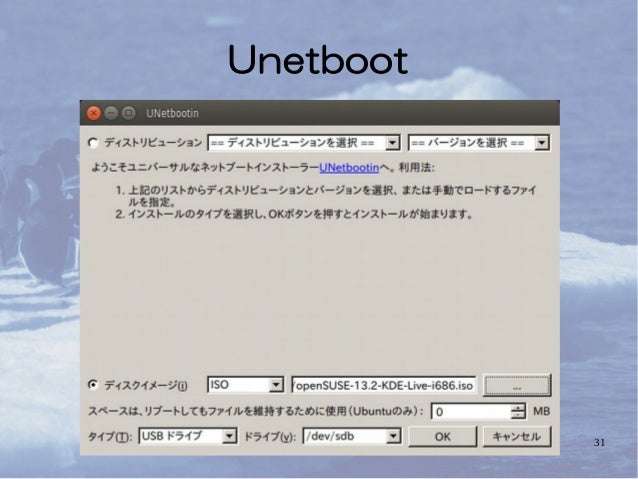Click the タイプ(T): label
Screen dimensions: 638x479
[110, 437]
